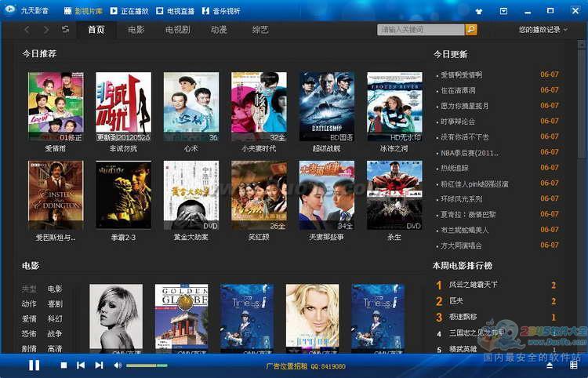Click the 九天影音 app logo icon
Screen dimensions: 588x378
(x=9, y=9)
